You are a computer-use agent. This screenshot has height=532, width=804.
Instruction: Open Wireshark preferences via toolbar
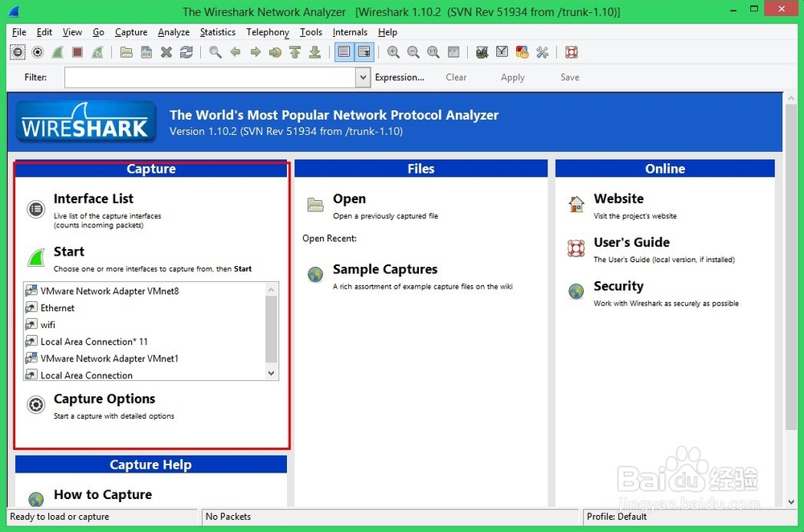pos(541,51)
